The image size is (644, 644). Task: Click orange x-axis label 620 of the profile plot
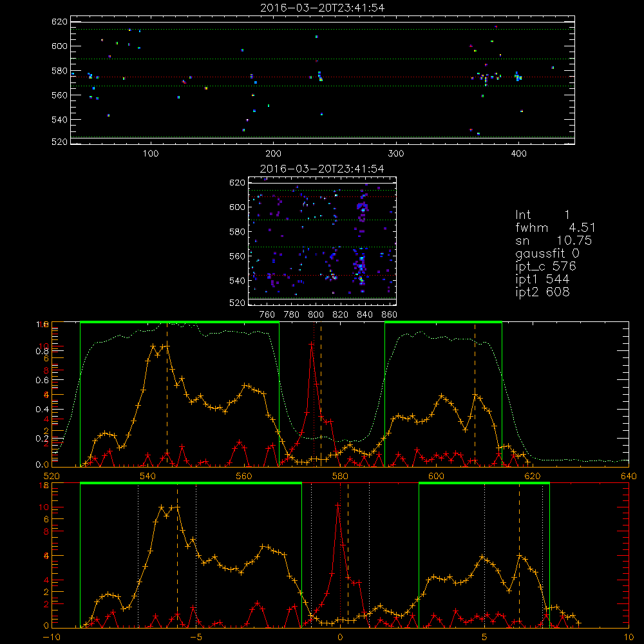tap(533, 477)
